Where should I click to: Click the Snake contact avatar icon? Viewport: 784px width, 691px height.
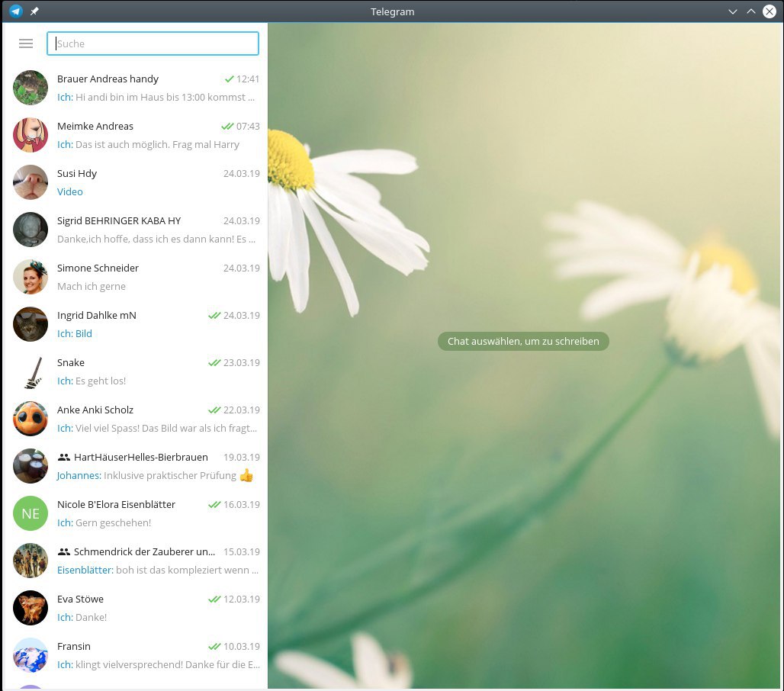(x=31, y=371)
